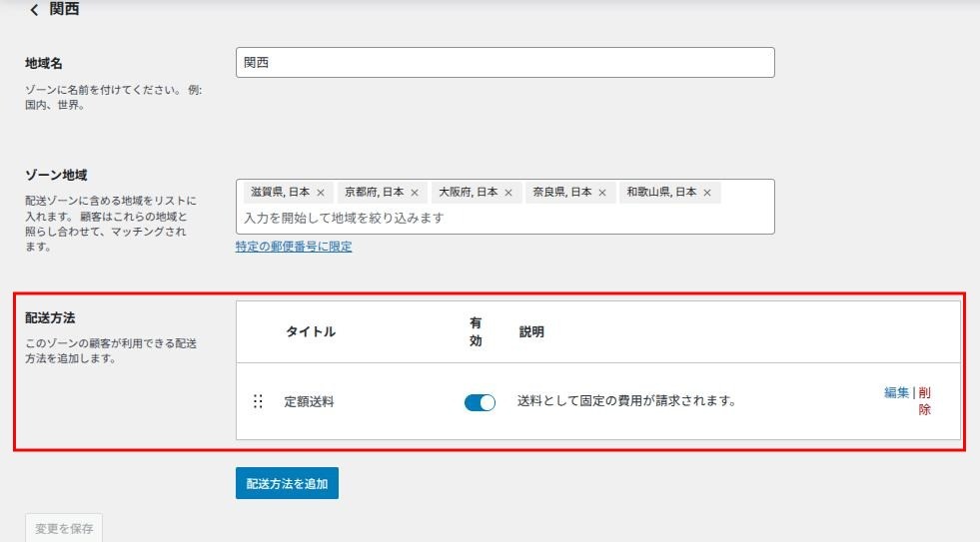Screen dimensions: 980x542
Task: Click the zone region search input field
Action: [504, 218]
